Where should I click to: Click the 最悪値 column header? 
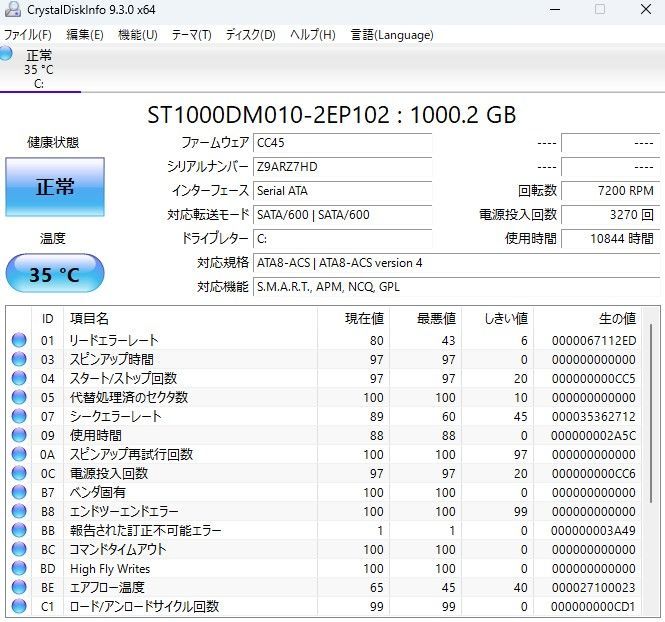(x=425, y=318)
